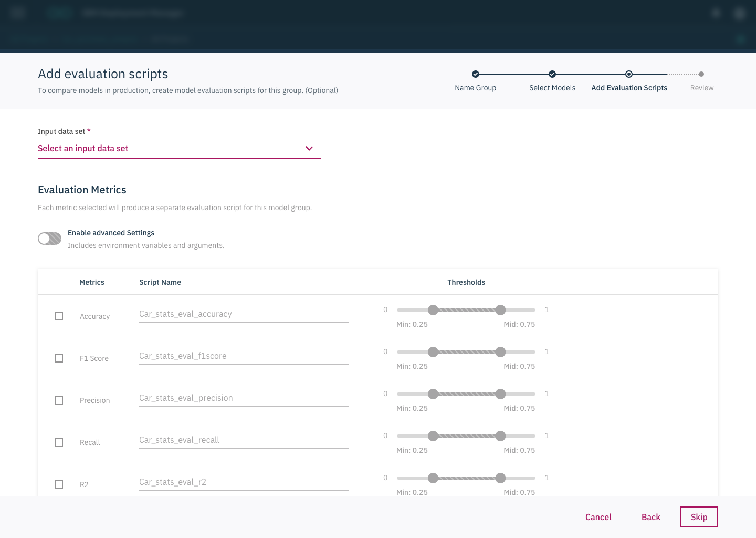Click the Recall metric label
This screenshot has width=756, height=538.
pos(90,442)
